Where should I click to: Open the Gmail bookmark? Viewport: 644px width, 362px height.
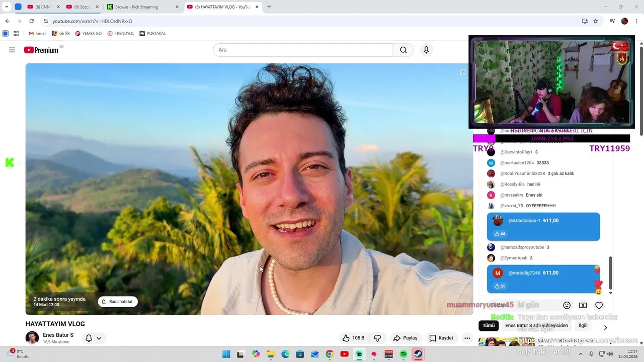pos(38,34)
